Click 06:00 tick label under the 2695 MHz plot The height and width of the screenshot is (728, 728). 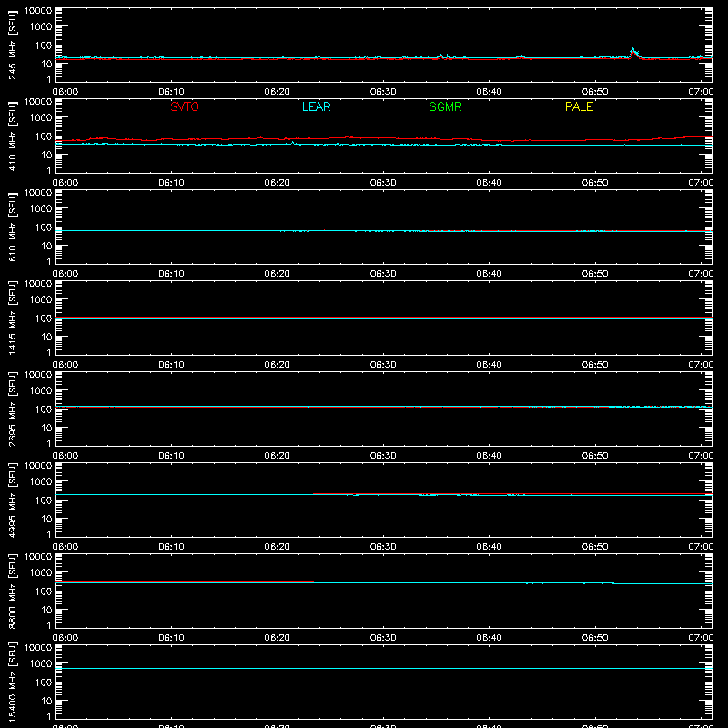click(66, 456)
